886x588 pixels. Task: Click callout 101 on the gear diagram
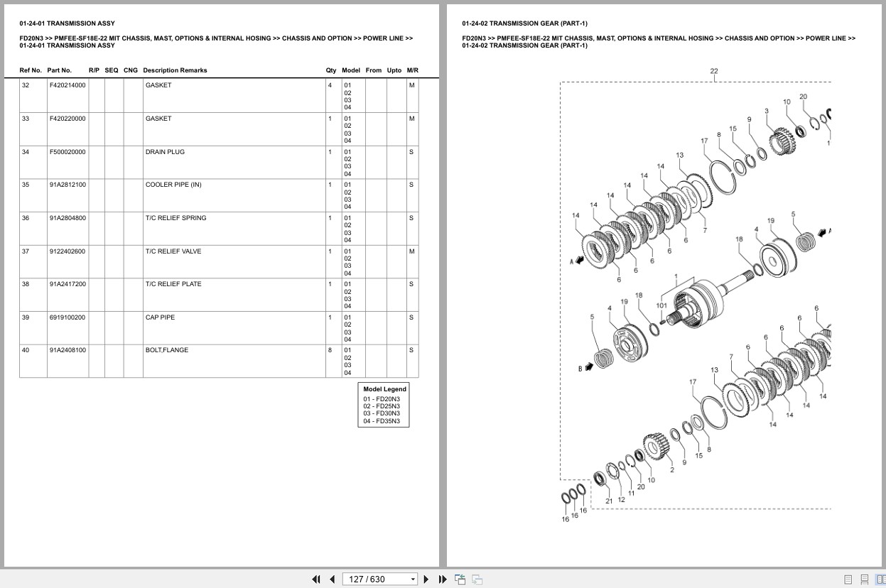click(x=661, y=306)
